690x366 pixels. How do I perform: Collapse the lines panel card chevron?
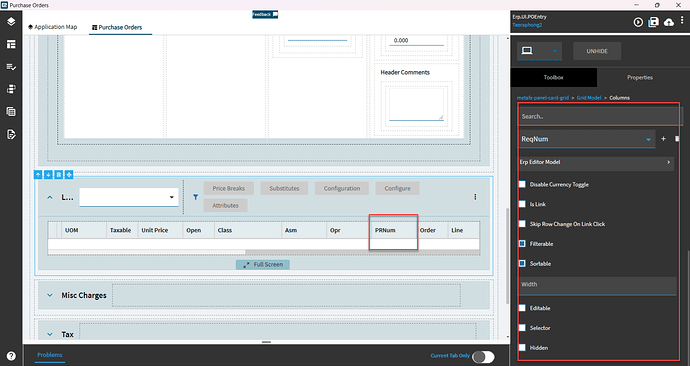coord(50,198)
